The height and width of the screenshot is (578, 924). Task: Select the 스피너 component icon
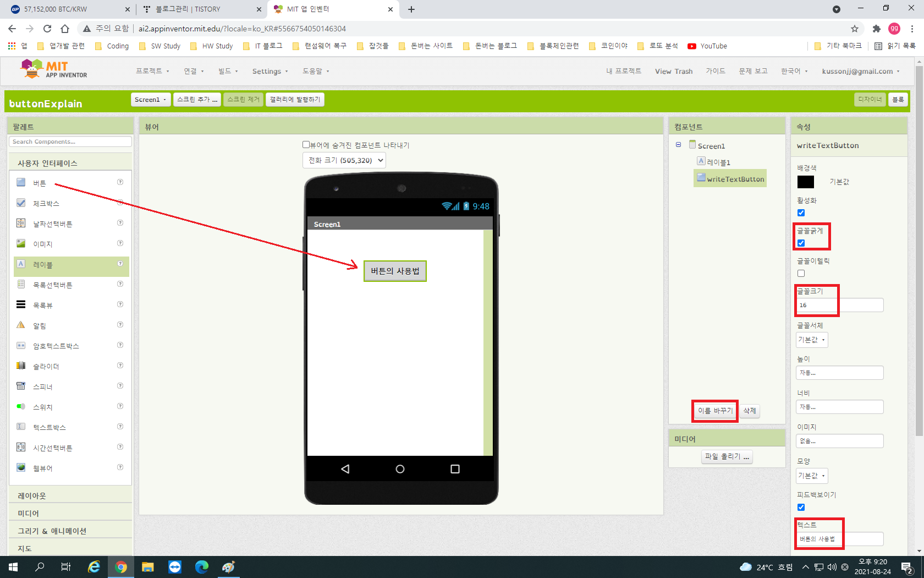point(21,386)
